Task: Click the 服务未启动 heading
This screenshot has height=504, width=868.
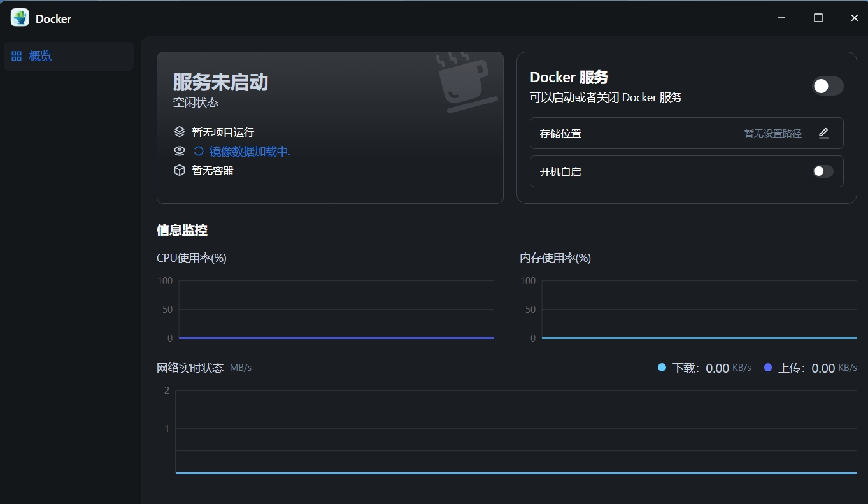Action: click(220, 82)
